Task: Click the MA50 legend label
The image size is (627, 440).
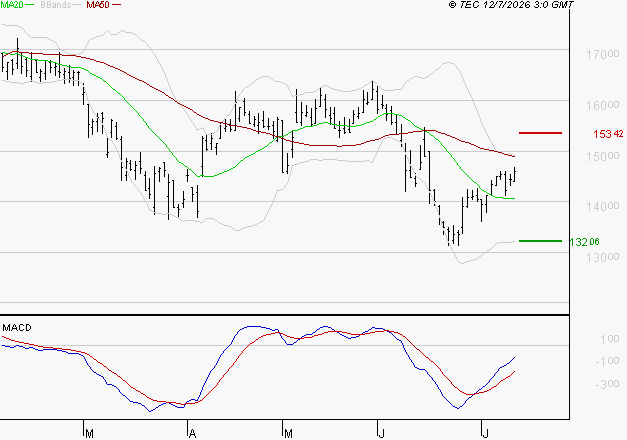Action: (x=98, y=5)
